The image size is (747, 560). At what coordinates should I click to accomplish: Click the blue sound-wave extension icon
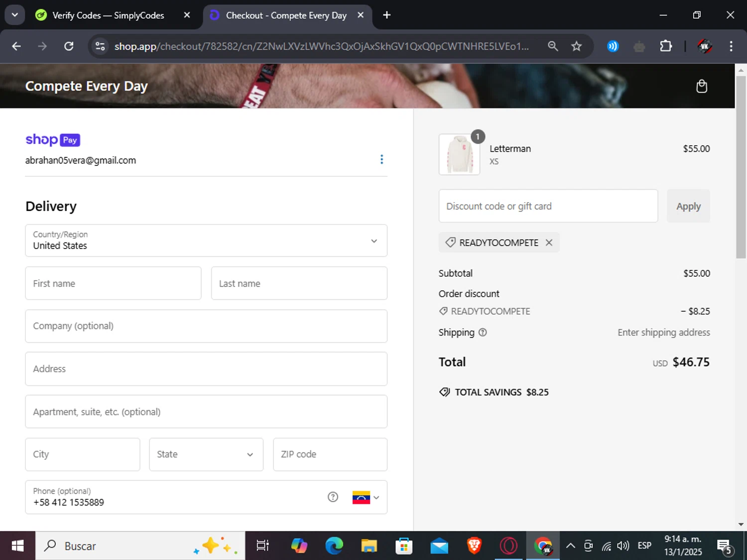pos(613,46)
